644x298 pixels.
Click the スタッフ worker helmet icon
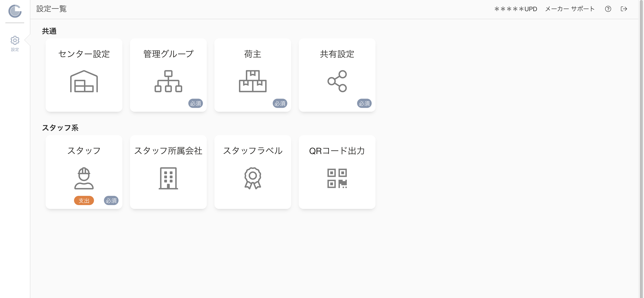(x=84, y=178)
